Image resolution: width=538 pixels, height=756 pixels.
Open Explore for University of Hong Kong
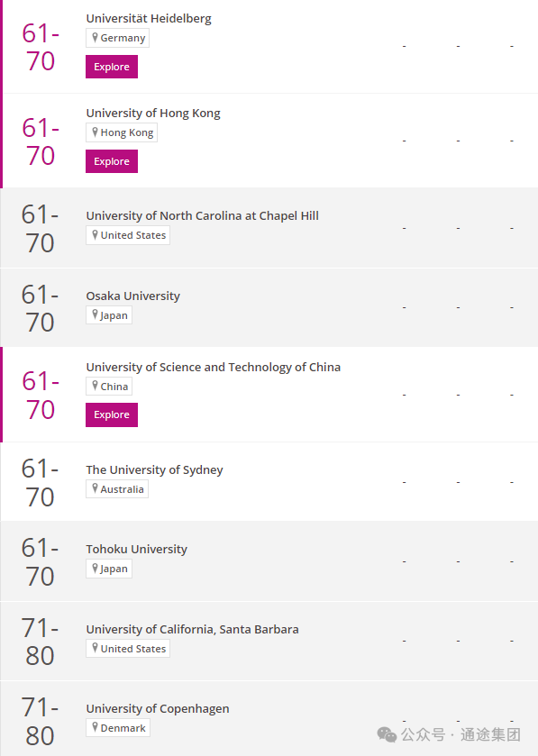click(112, 161)
